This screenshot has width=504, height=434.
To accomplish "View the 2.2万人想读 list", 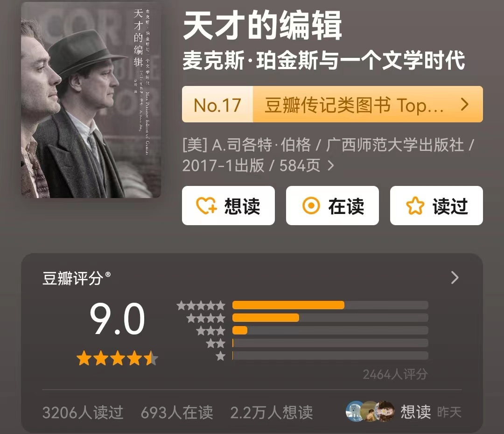I will tap(272, 412).
